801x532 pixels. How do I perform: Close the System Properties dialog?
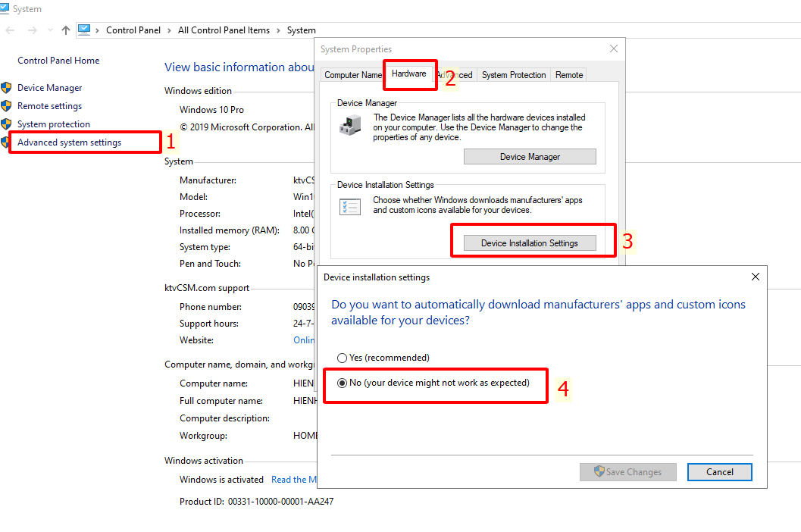tap(614, 49)
